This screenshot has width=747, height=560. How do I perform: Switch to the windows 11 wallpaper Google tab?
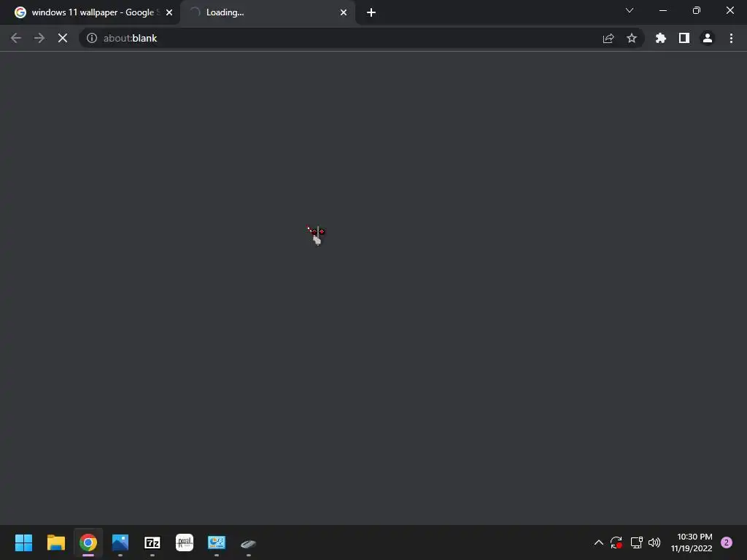point(93,12)
